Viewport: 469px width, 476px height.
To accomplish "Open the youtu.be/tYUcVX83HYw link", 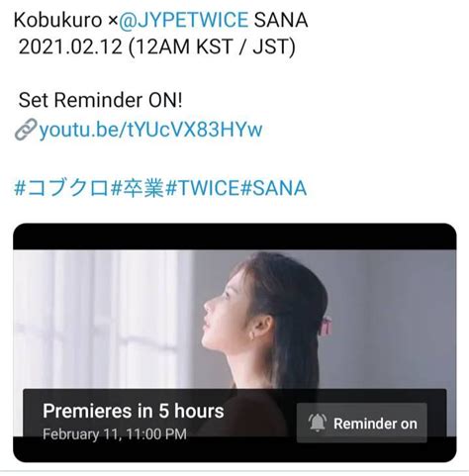I will 150,129.
